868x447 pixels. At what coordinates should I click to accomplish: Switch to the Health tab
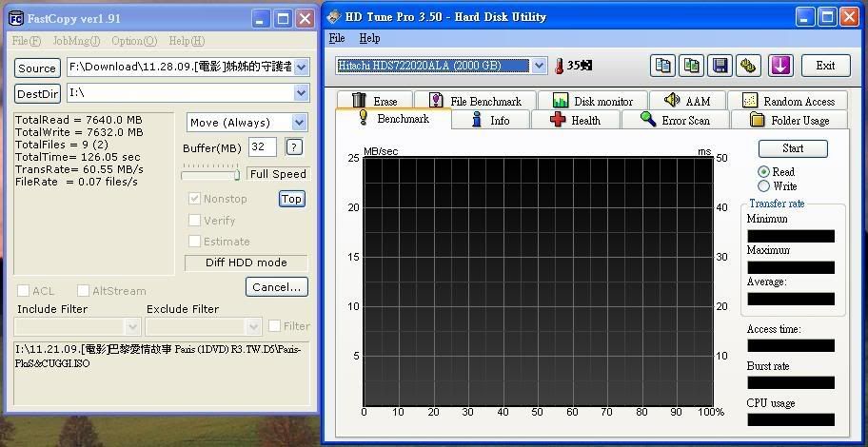pyautogui.click(x=576, y=120)
